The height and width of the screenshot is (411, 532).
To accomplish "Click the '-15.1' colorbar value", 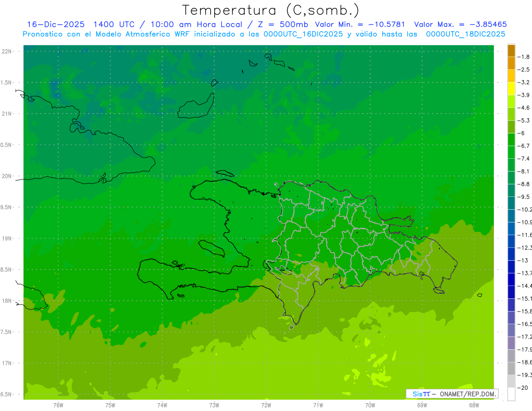I will (x=525, y=298).
